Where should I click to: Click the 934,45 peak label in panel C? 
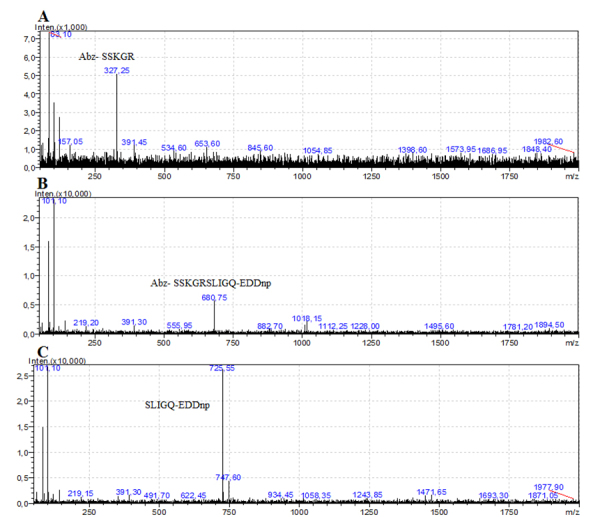pyautogui.click(x=280, y=495)
